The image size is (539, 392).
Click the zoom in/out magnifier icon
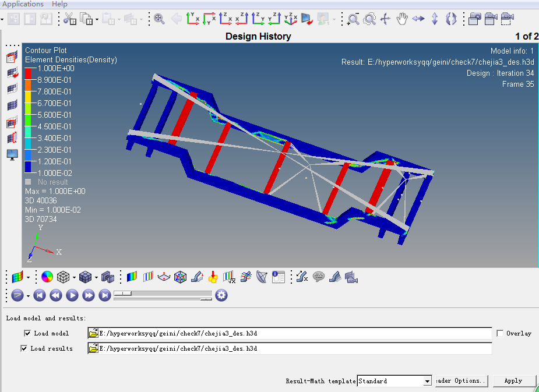[353, 19]
